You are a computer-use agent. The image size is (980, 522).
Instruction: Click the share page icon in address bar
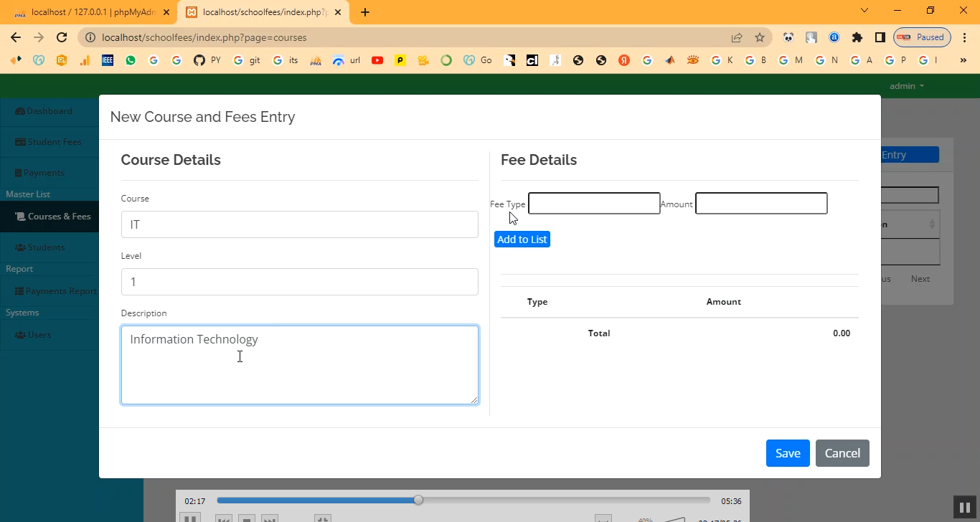pos(737,37)
